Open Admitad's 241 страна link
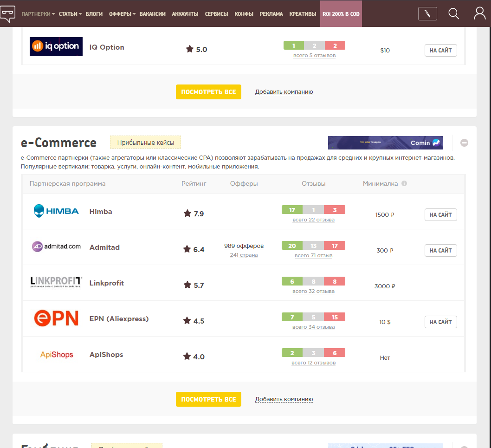This screenshot has width=491, height=448. (244, 255)
